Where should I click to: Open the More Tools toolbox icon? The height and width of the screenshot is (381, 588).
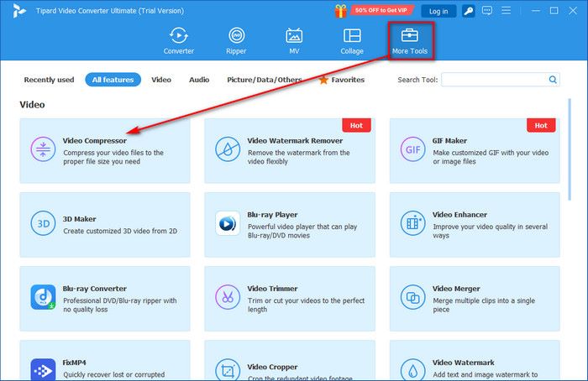(410, 35)
